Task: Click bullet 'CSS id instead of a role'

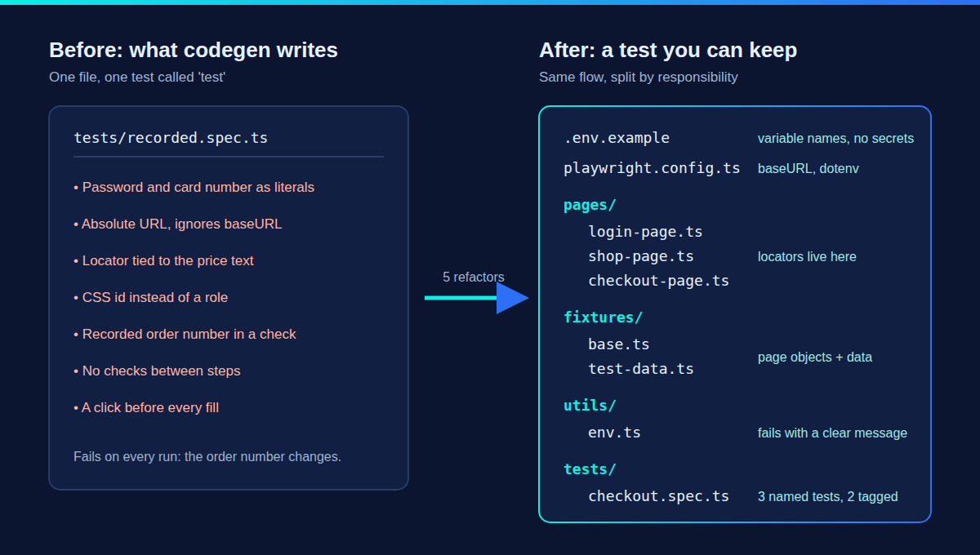Action: pos(150,297)
